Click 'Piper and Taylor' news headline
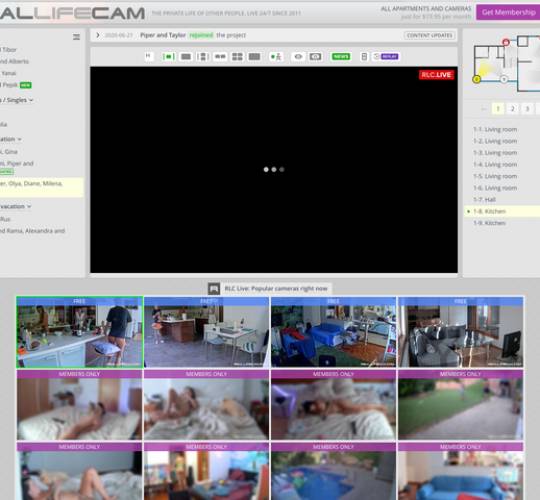Viewport: 540px width, 500px height. coord(163,35)
